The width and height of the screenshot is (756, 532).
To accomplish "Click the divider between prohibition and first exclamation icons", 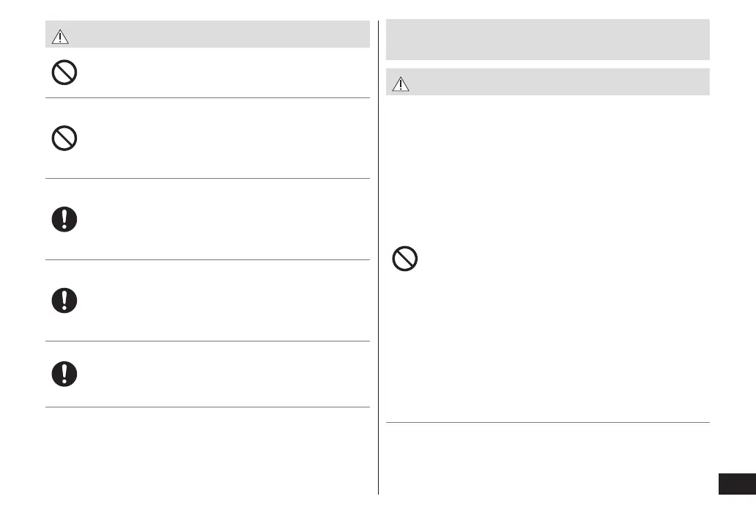I will coord(207,178).
